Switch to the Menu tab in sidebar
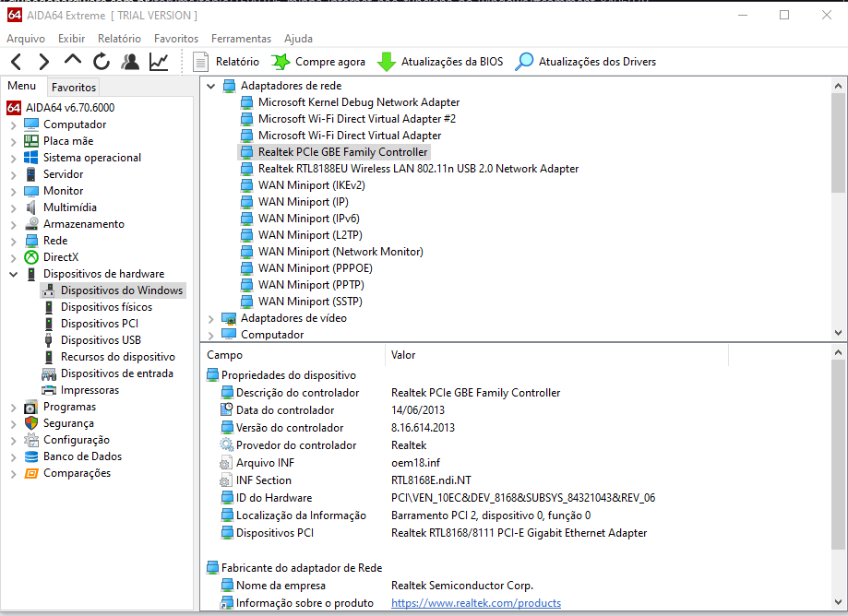Viewport: 848px width, 616px height. point(21,86)
